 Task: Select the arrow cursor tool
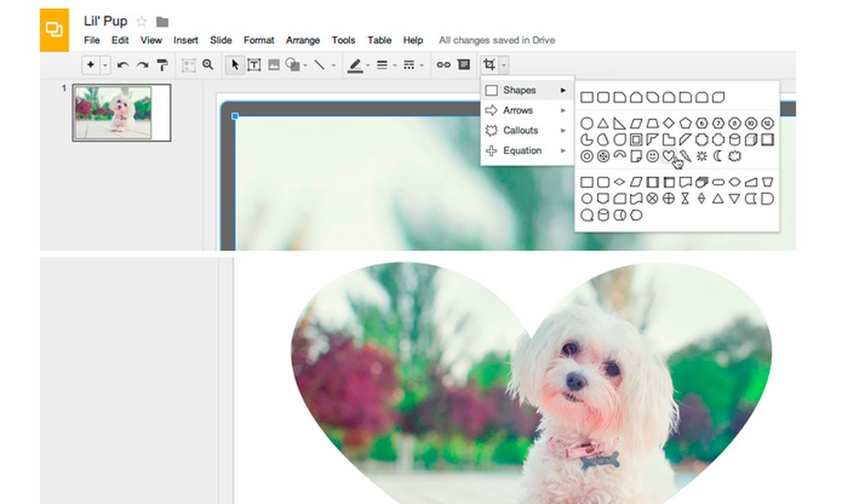pos(235,64)
